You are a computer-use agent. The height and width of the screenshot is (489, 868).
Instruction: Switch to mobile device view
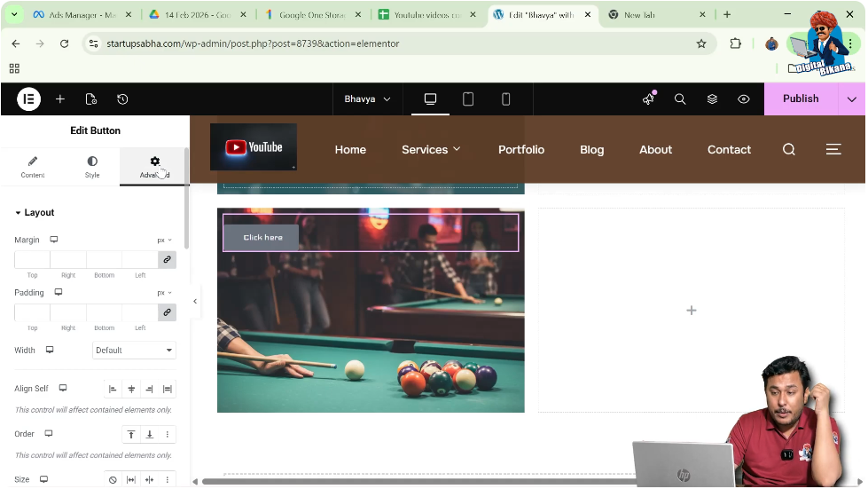(x=506, y=99)
